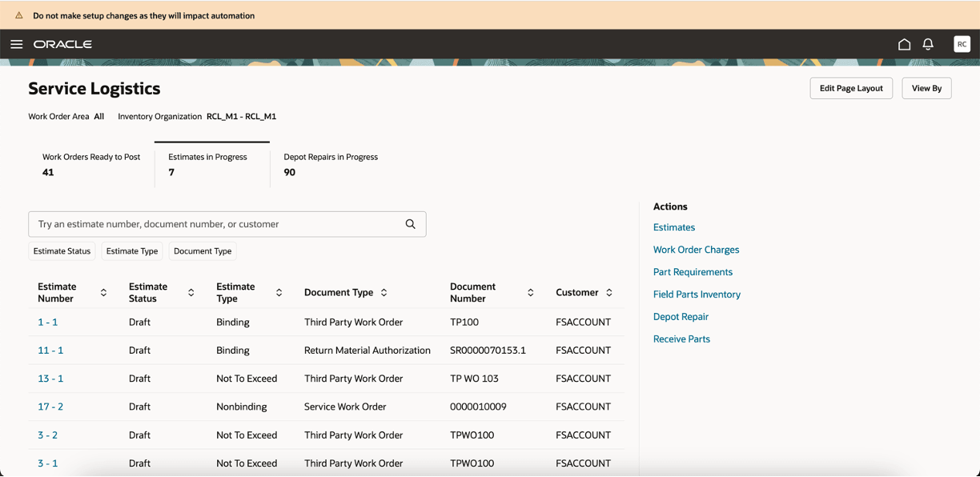Image resolution: width=980 pixels, height=477 pixels.
Task: Open the navigation hamburger menu
Action: click(x=16, y=44)
